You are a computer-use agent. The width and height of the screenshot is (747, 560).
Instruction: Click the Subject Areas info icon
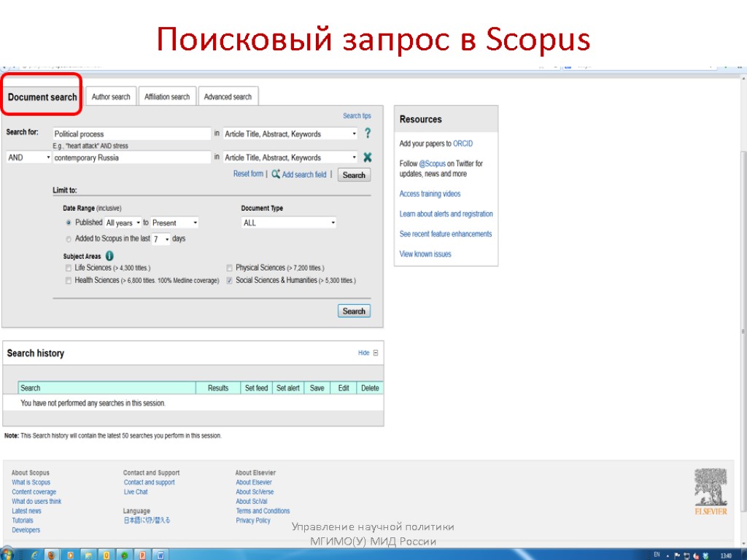coord(109,256)
